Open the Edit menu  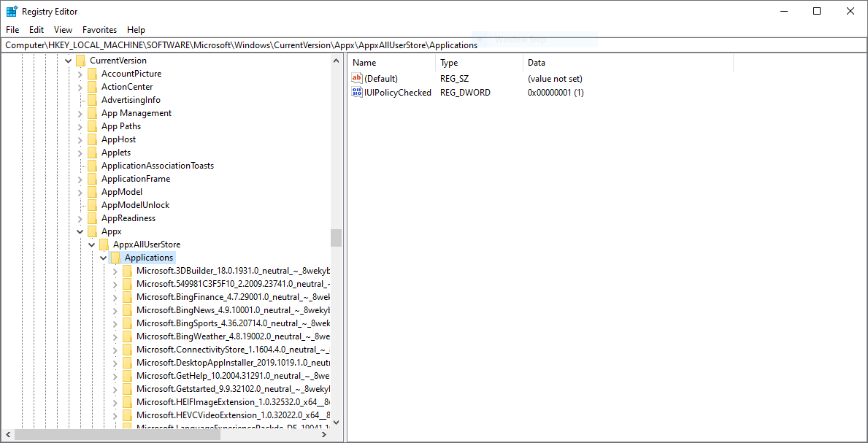point(36,30)
